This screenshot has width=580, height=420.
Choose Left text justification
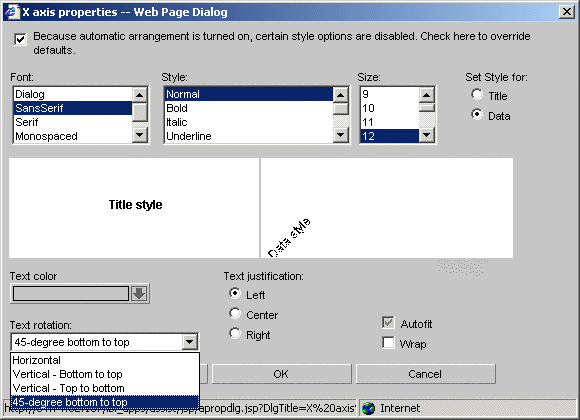pos(235,293)
